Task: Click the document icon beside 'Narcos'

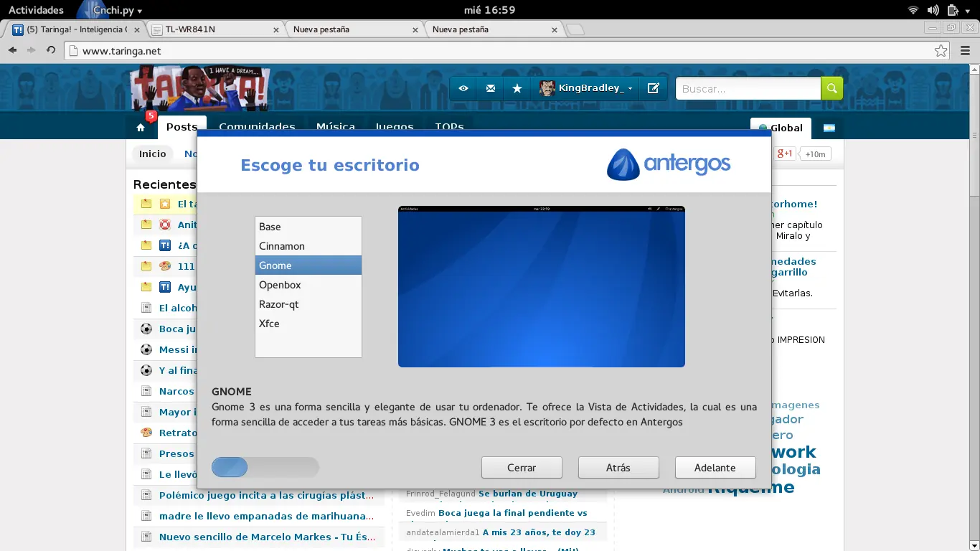Action: coord(146,391)
